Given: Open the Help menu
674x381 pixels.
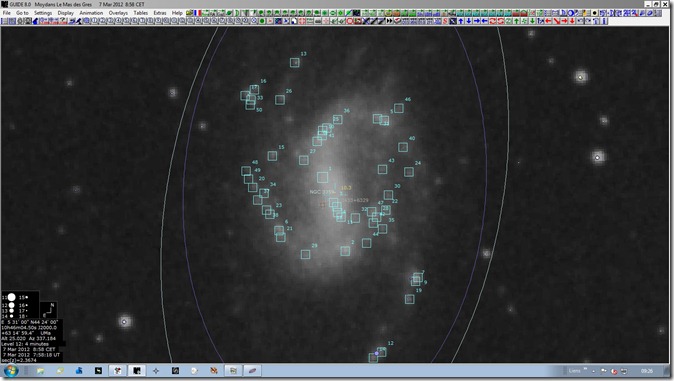Looking at the screenshot, I should click(x=177, y=13).
